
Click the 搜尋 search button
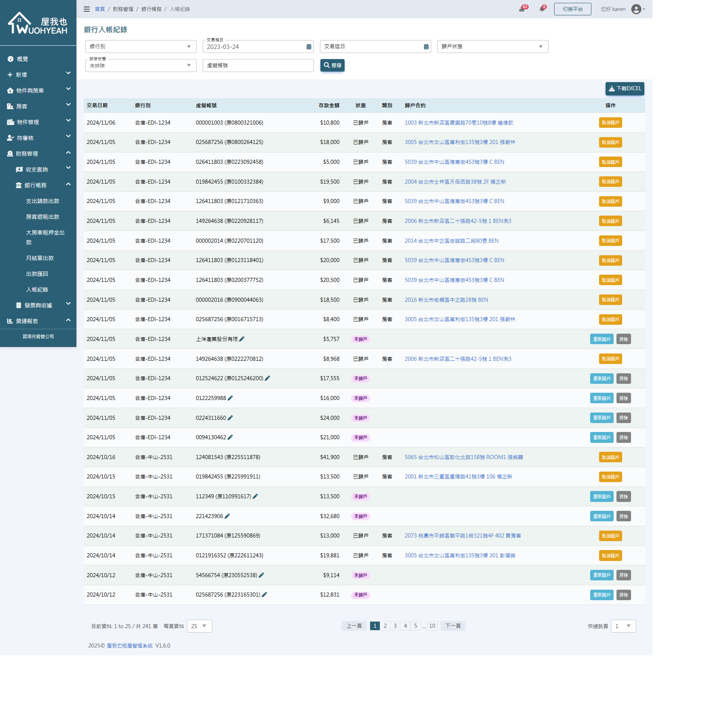click(x=332, y=65)
